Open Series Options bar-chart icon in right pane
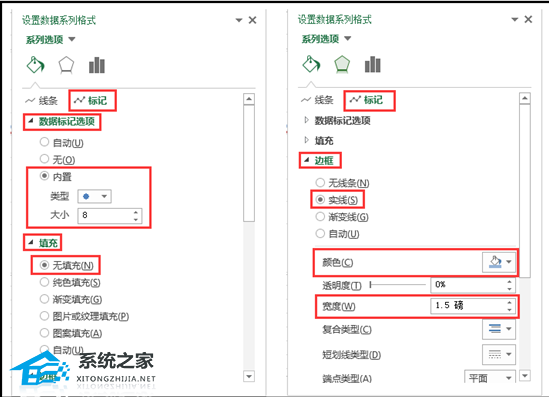This screenshot has width=549, height=397. (x=373, y=64)
